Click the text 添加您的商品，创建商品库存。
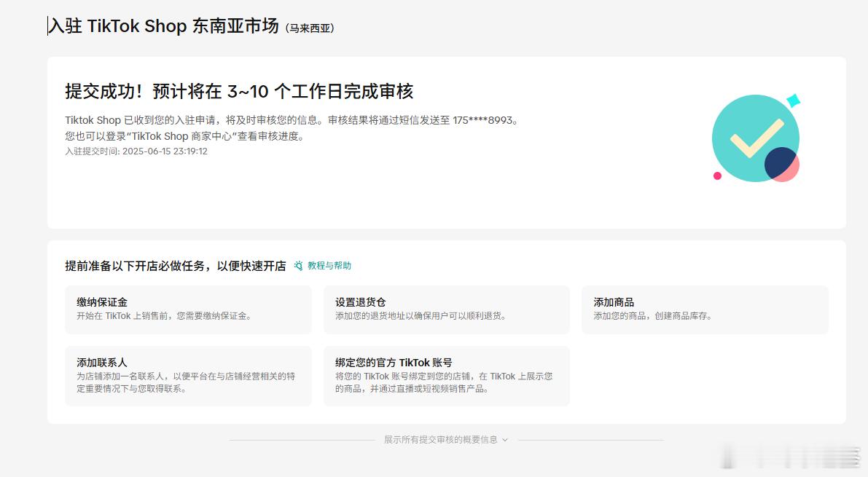 point(653,316)
